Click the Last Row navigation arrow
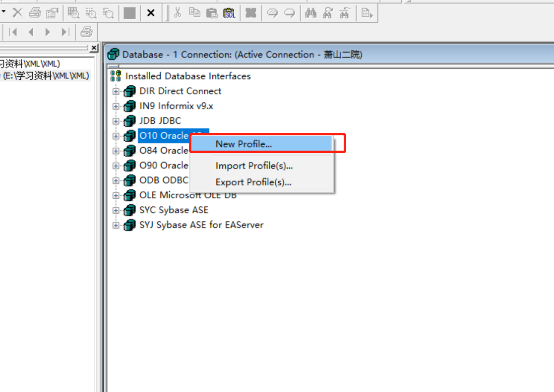 coord(63,31)
